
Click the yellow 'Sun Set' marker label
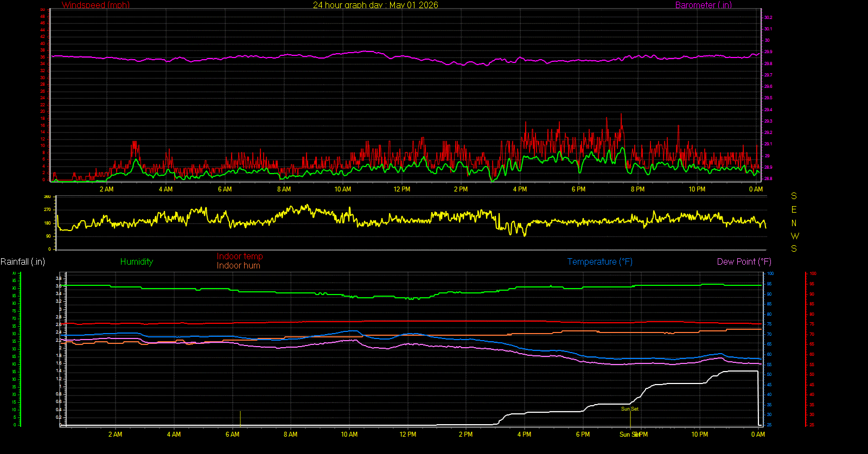point(630,409)
